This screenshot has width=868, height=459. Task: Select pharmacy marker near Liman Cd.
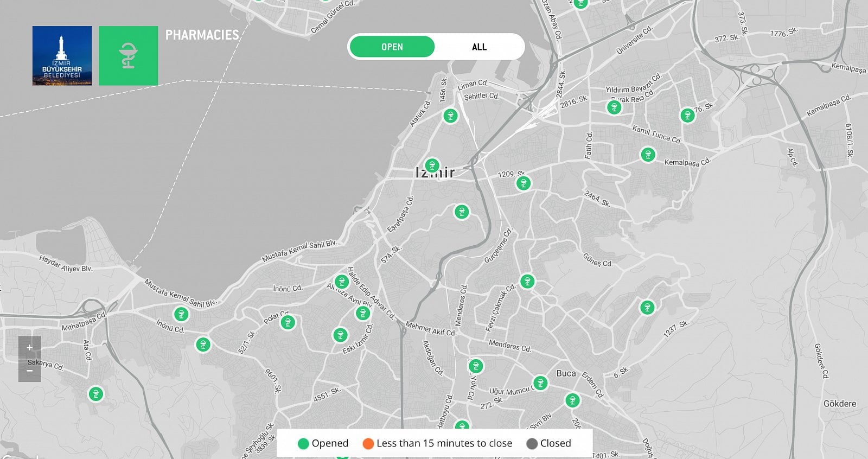click(x=450, y=116)
